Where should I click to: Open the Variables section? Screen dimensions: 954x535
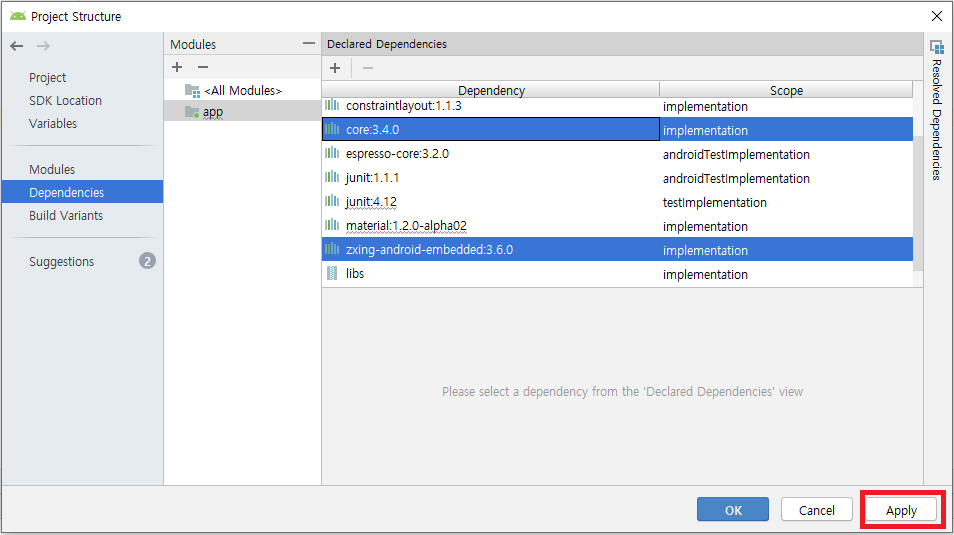pos(53,124)
